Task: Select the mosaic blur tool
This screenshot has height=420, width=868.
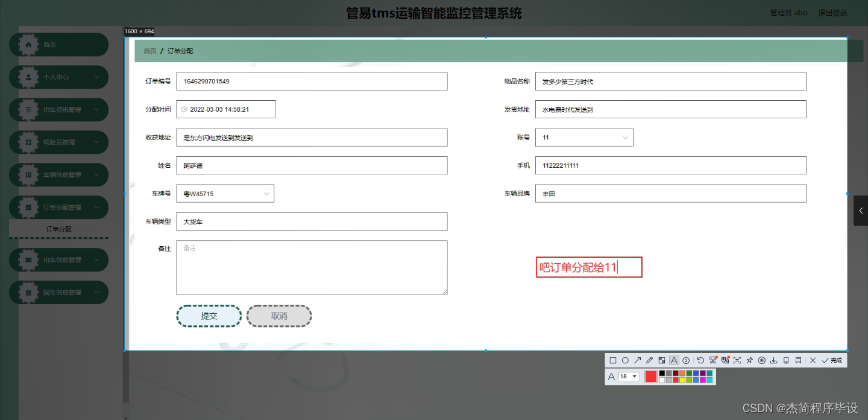Action: coord(661,360)
